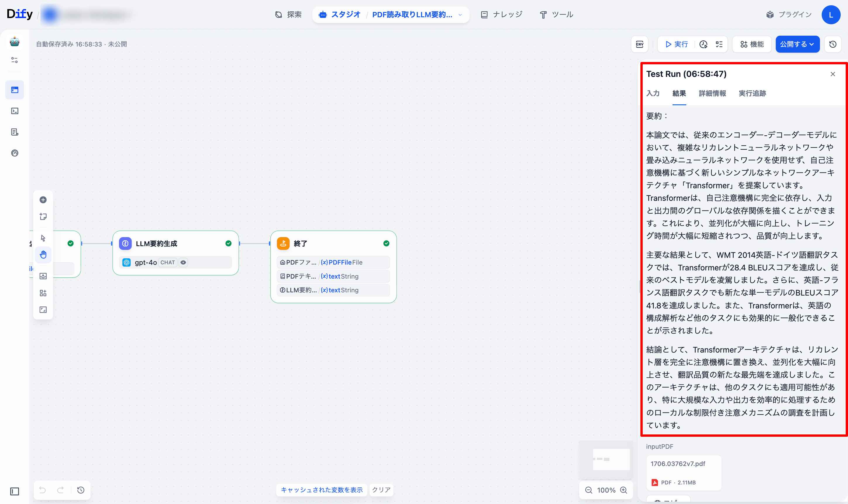
Task: Select the hand pan mode tool
Action: tap(43, 255)
